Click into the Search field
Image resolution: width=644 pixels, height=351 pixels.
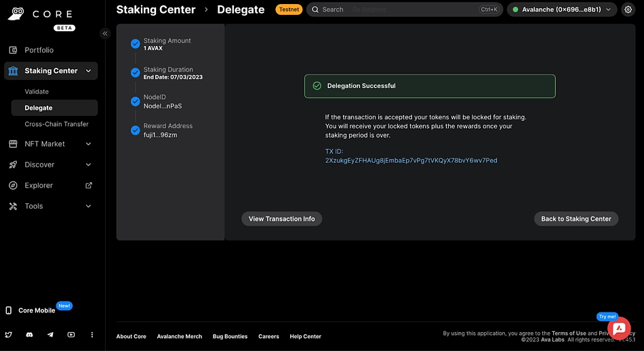pos(393,9)
